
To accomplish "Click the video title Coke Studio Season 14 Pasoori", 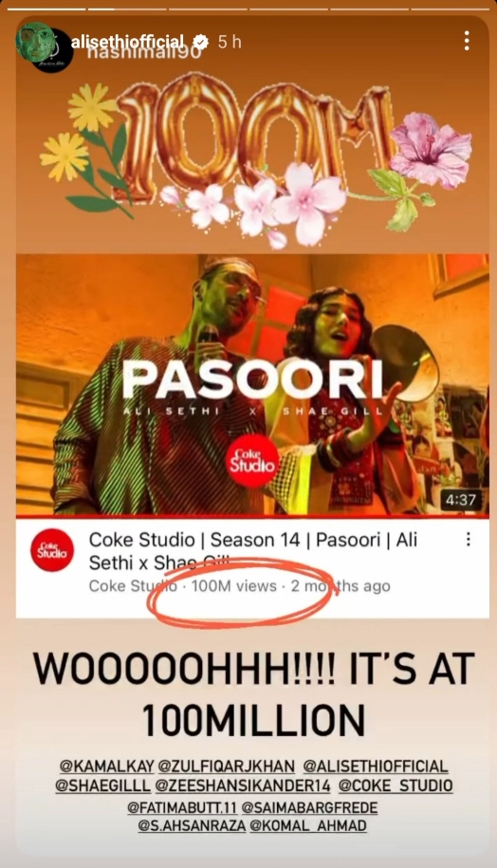I will pyautogui.click(x=253, y=550).
